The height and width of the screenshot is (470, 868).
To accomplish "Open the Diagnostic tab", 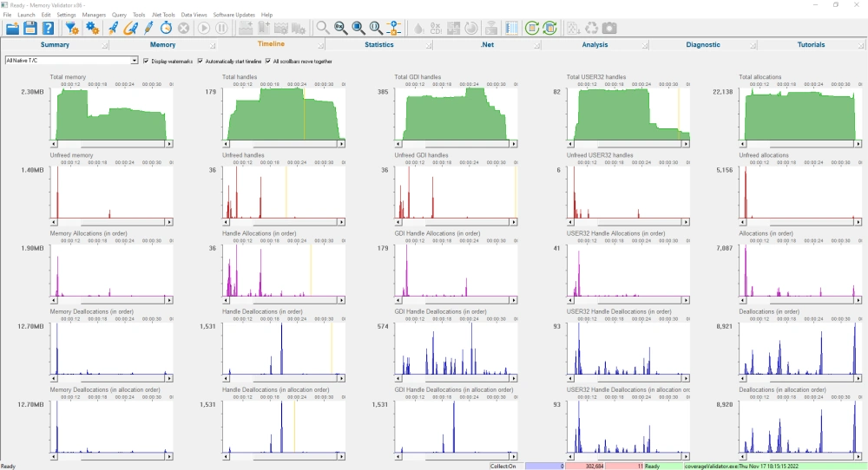I will click(703, 45).
